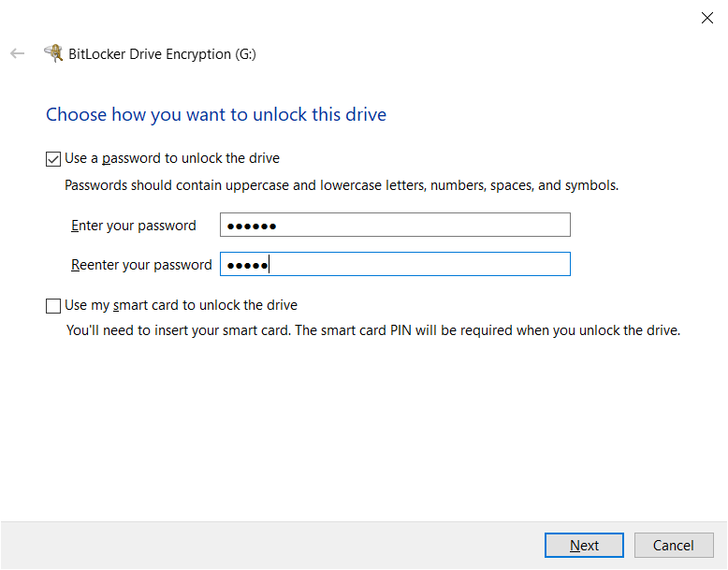Uncheck the password unlock checkbox
The width and height of the screenshot is (728, 570).
click(53, 159)
